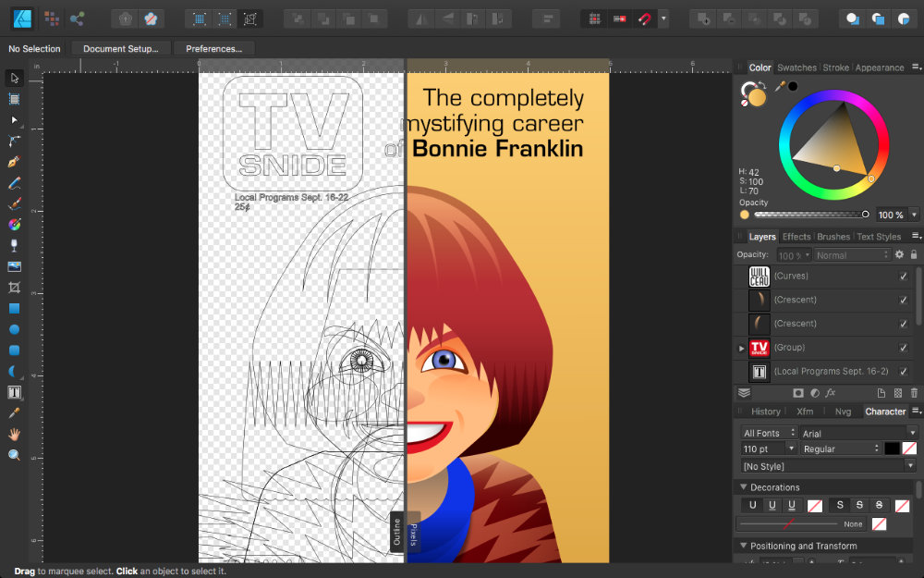This screenshot has height=578, width=924.
Task: Click the snapping magnet icon
Action: [x=644, y=18]
